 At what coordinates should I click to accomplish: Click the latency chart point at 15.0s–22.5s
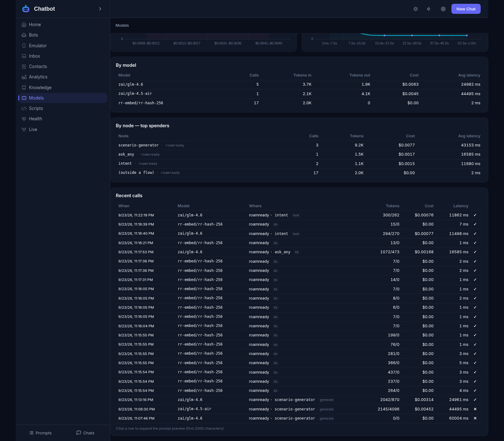(384, 35)
